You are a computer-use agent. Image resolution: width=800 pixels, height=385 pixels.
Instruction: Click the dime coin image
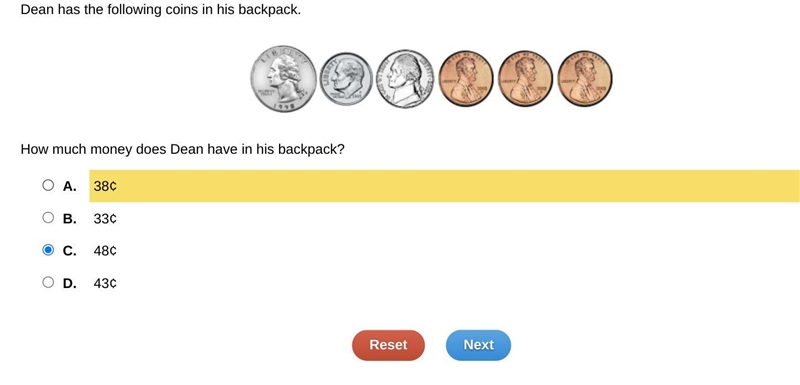pos(346,79)
